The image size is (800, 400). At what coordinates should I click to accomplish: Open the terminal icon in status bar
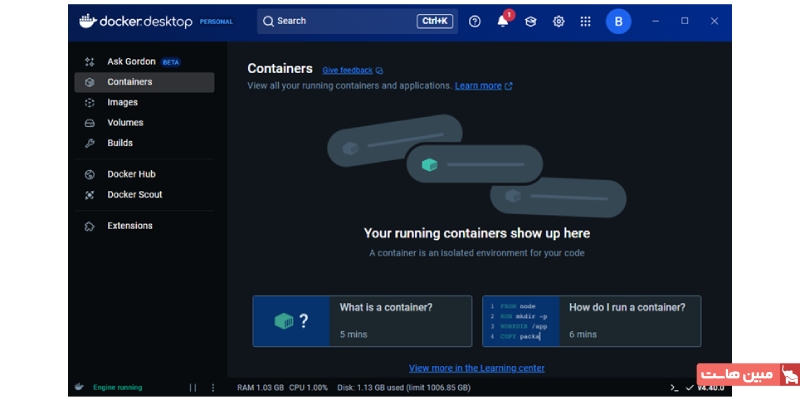675,387
